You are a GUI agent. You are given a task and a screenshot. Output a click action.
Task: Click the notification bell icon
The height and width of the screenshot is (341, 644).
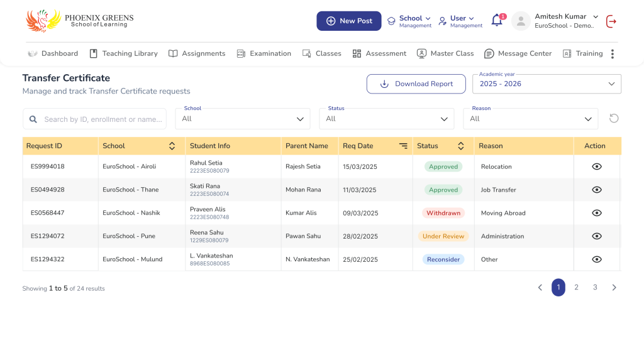click(x=497, y=21)
